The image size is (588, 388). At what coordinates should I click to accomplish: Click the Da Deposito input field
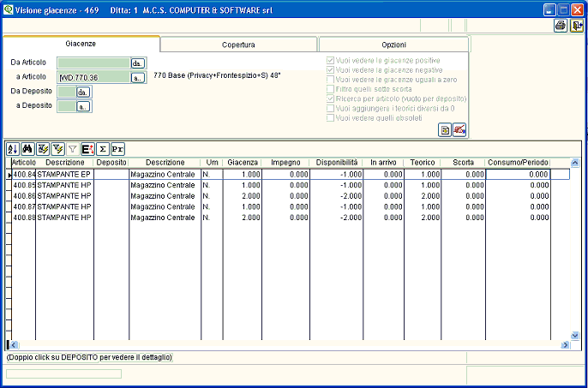point(67,92)
